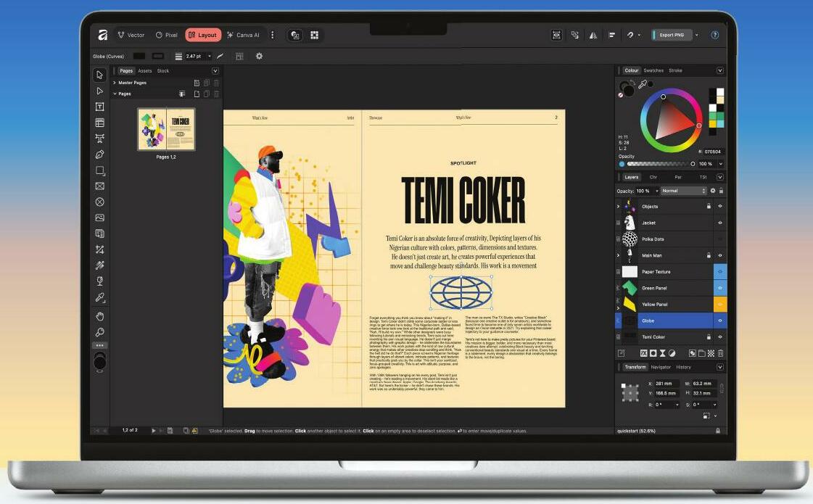Image resolution: width=813 pixels, height=504 pixels.
Task: Switch to the Swatches tab
Action: (653, 70)
